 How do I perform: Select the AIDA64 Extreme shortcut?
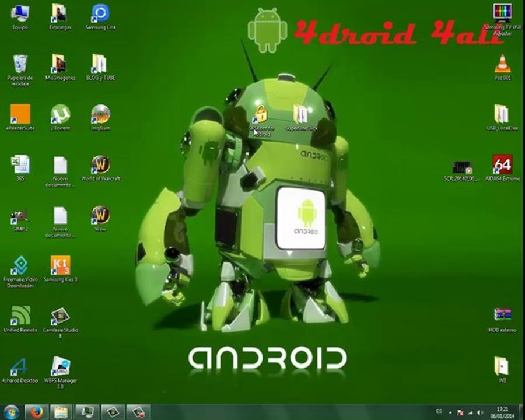pos(502,167)
